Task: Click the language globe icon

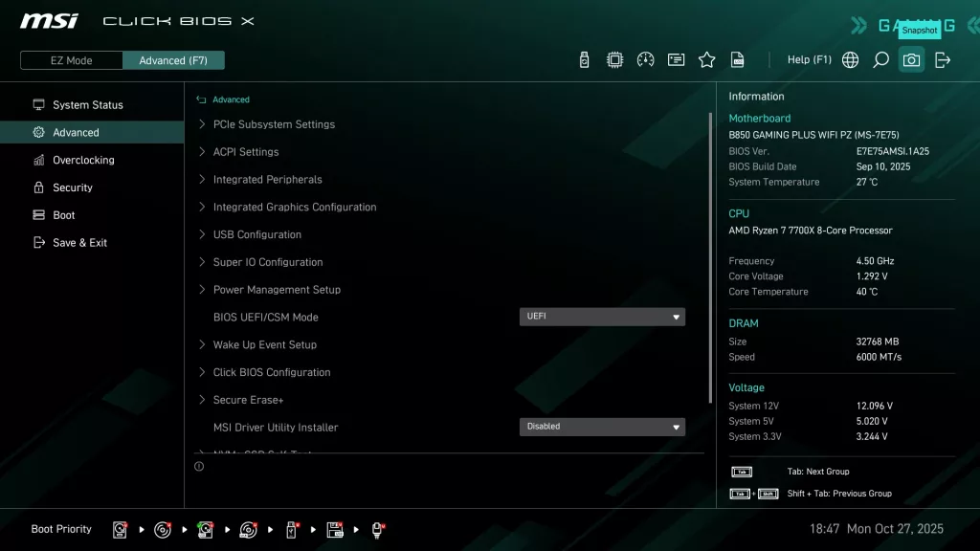Action: coord(850,59)
